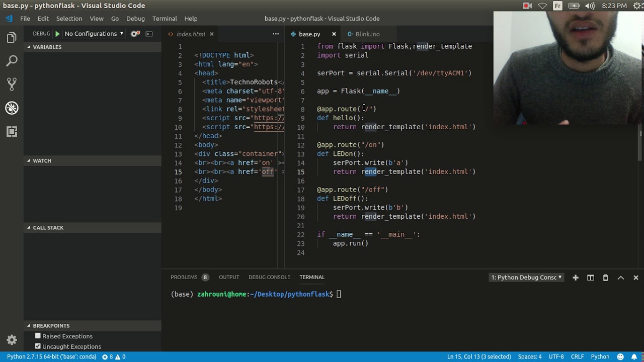Enable Raised Exceptions breakpoint checkbox
This screenshot has width=644, height=362.
tap(38, 336)
